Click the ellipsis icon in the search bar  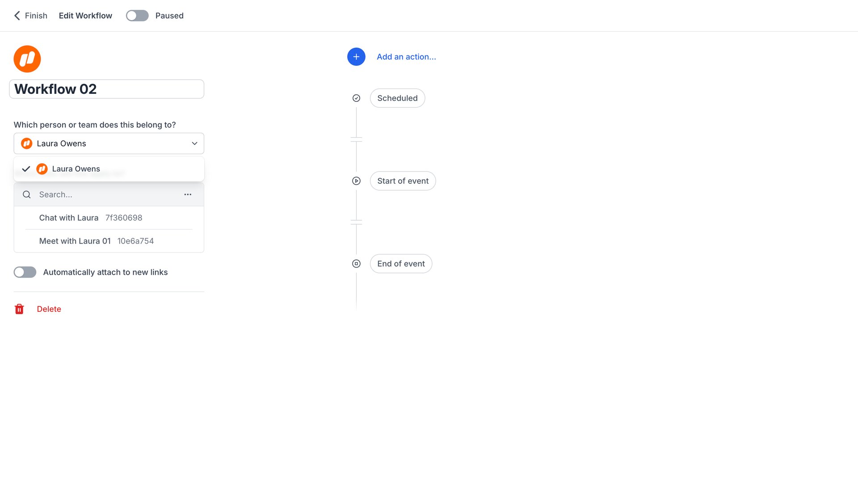point(188,194)
